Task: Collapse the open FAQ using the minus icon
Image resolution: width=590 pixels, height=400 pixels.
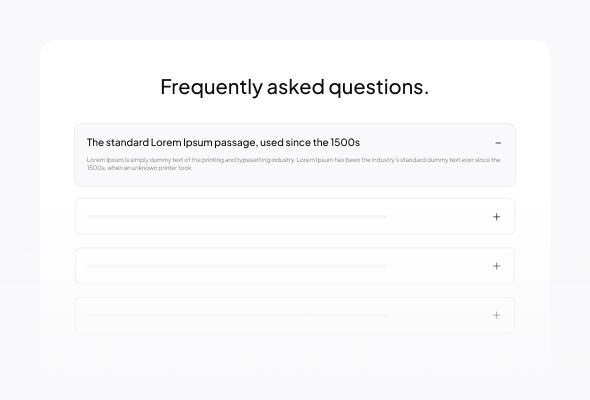Action: pos(498,143)
